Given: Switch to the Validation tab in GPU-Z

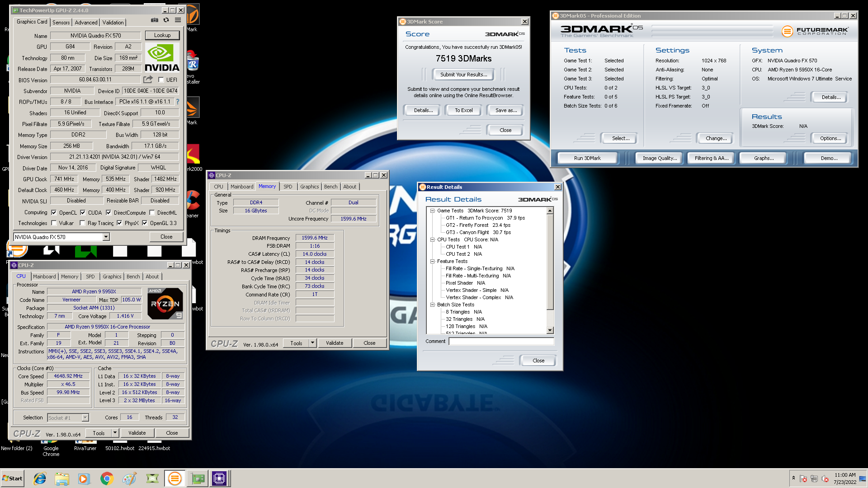Looking at the screenshot, I should pos(113,22).
